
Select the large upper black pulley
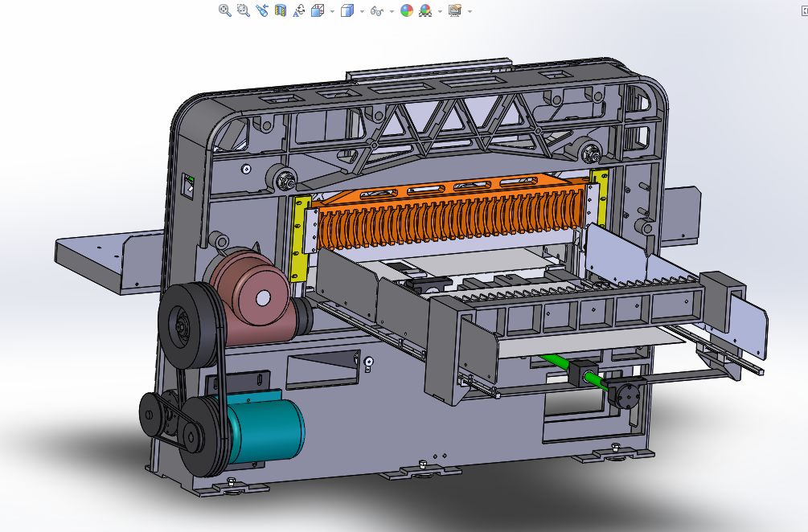pyautogui.click(x=190, y=325)
